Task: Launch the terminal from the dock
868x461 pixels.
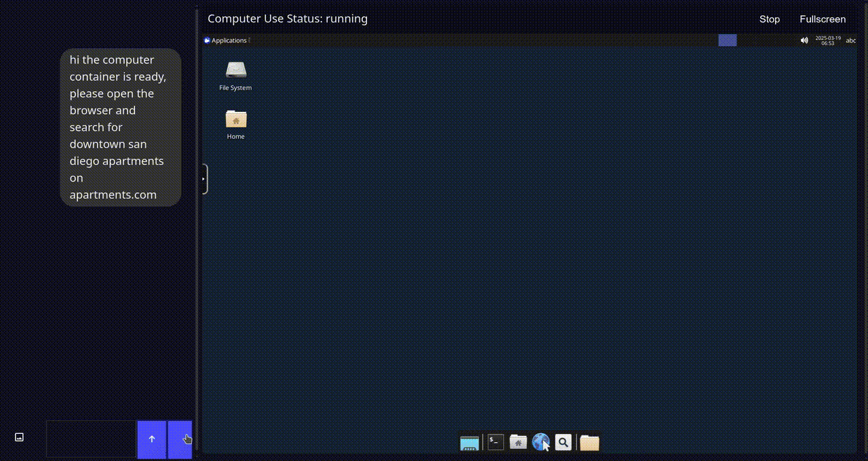Action: (x=496, y=442)
